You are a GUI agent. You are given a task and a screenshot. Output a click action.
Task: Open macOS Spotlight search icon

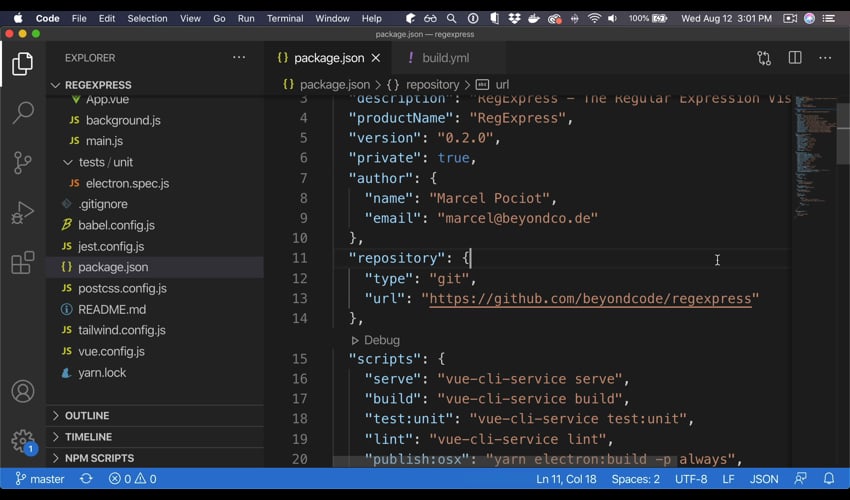451,18
